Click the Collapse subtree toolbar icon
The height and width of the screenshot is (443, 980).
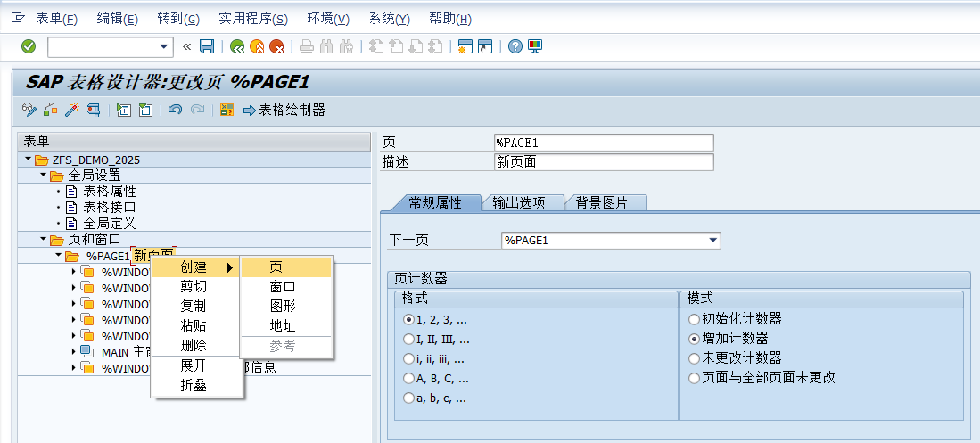point(145,111)
